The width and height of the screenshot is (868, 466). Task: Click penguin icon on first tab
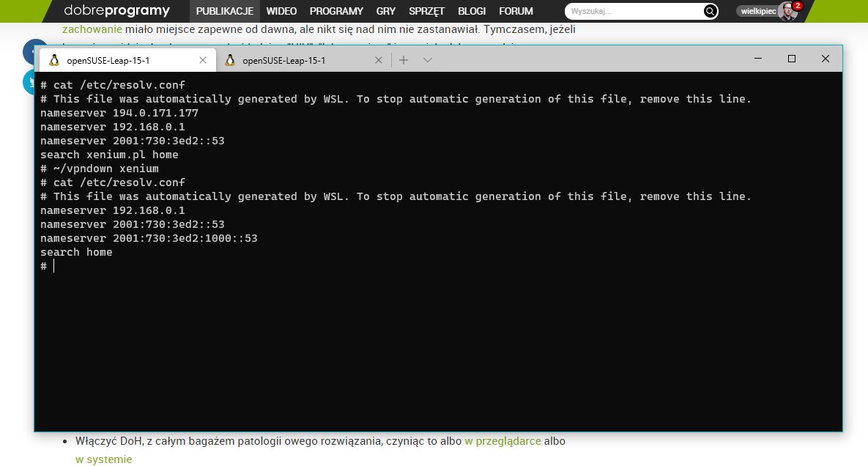pyautogui.click(x=53, y=60)
